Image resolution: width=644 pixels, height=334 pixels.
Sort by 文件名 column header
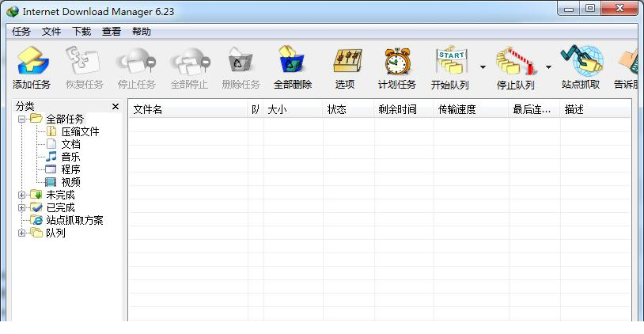188,110
